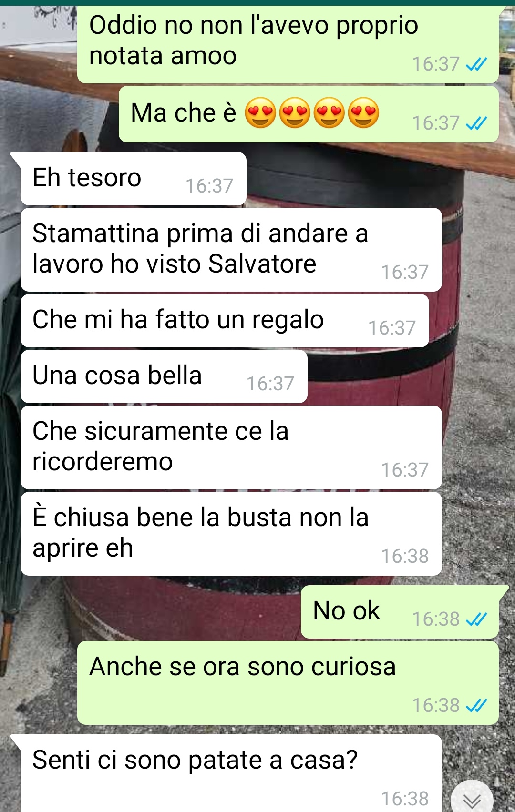
Task: Tap the second heart-eyes emoji
Action: point(295,113)
